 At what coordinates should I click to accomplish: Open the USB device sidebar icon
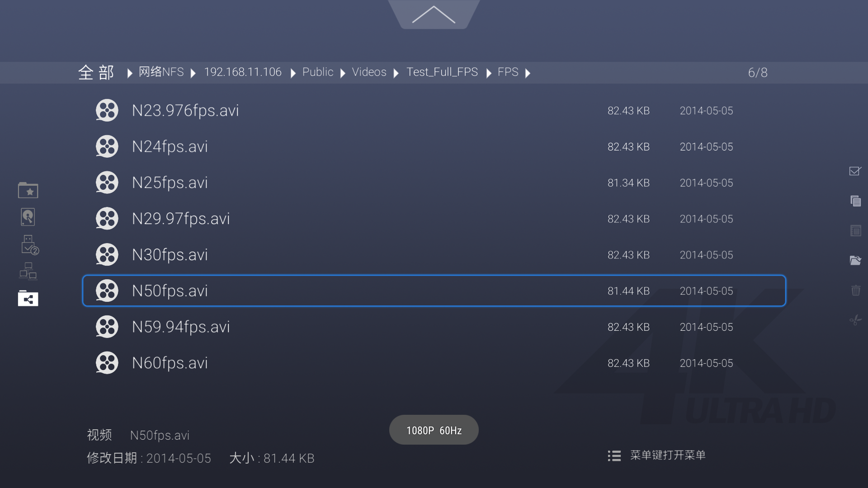(30, 244)
